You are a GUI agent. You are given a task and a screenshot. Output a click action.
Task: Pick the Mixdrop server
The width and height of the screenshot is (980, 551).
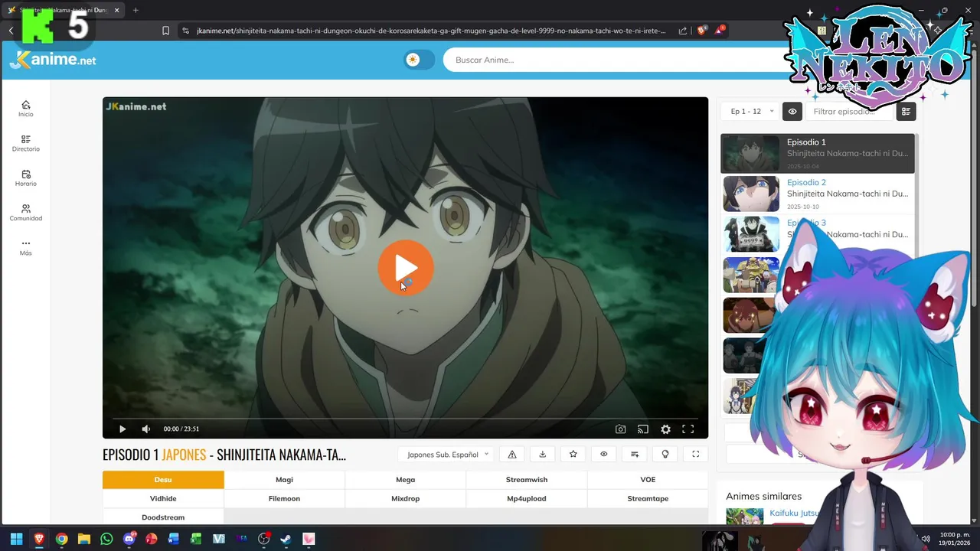pos(405,499)
